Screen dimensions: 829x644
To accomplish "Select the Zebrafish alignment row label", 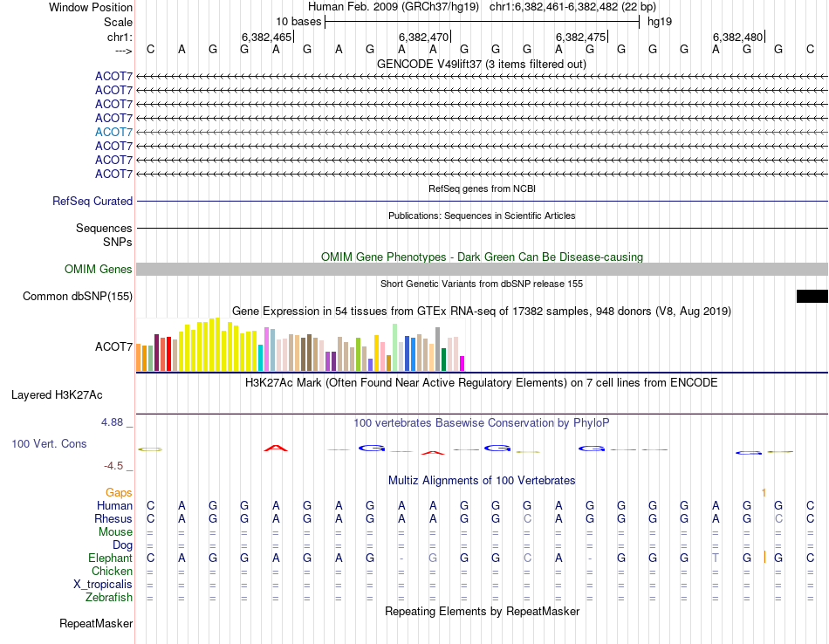I will tap(109, 598).
